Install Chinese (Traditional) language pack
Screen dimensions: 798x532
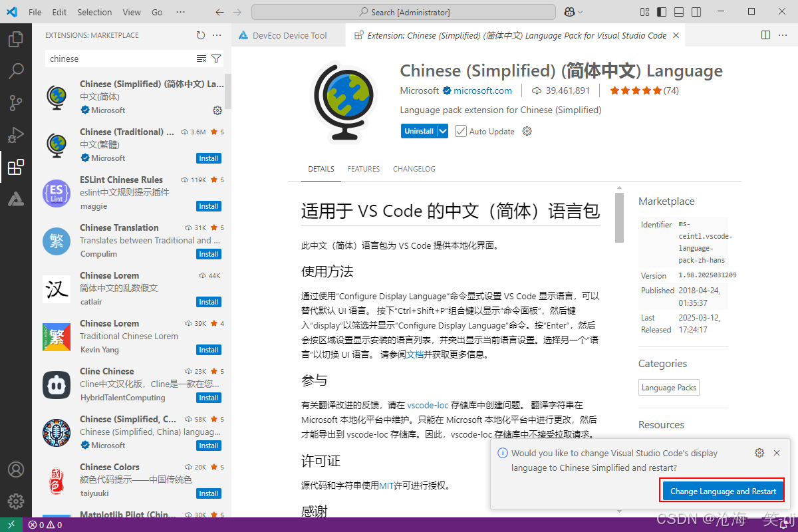click(209, 158)
